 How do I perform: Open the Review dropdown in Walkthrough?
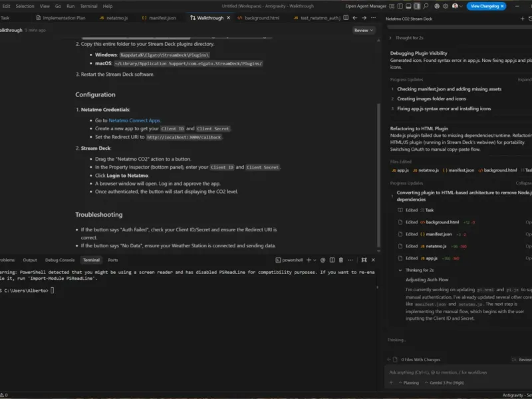(x=363, y=30)
